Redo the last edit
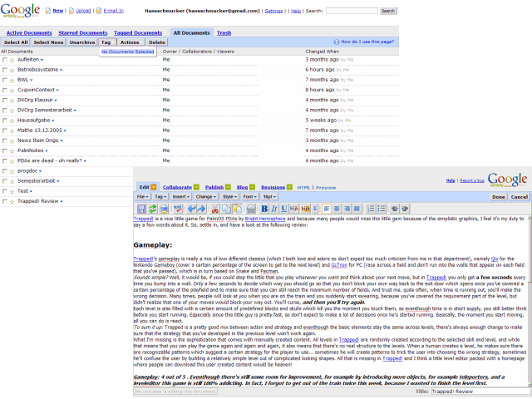This screenshot has height=399, width=532. (201, 209)
